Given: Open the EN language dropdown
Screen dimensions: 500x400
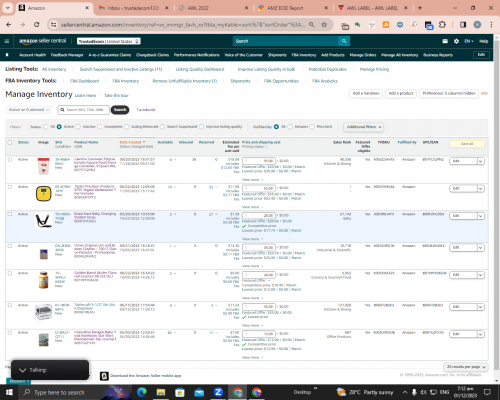Looking at the screenshot, I should click(x=469, y=41).
